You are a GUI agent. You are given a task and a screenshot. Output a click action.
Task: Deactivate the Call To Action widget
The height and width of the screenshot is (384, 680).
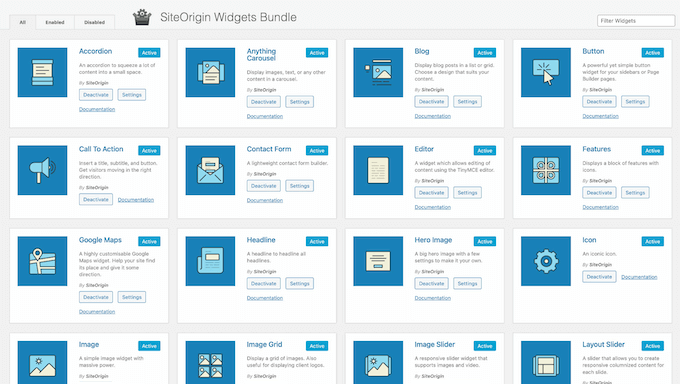(96, 200)
